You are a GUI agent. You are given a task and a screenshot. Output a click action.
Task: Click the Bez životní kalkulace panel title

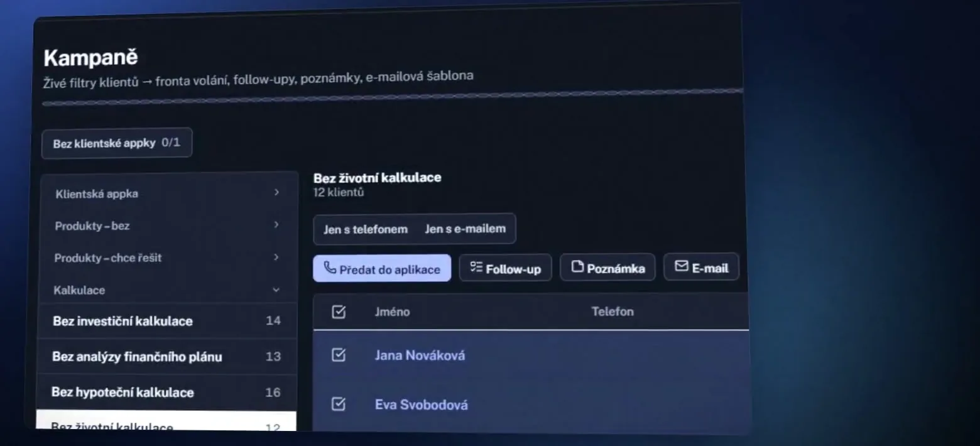pyautogui.click(x=377, y=178)
